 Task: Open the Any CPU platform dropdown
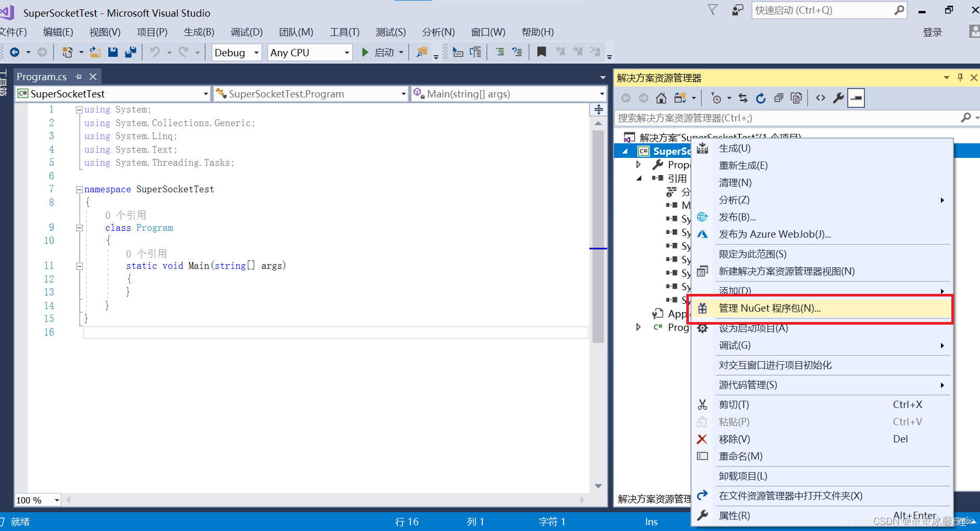click(x=309, y=52)
